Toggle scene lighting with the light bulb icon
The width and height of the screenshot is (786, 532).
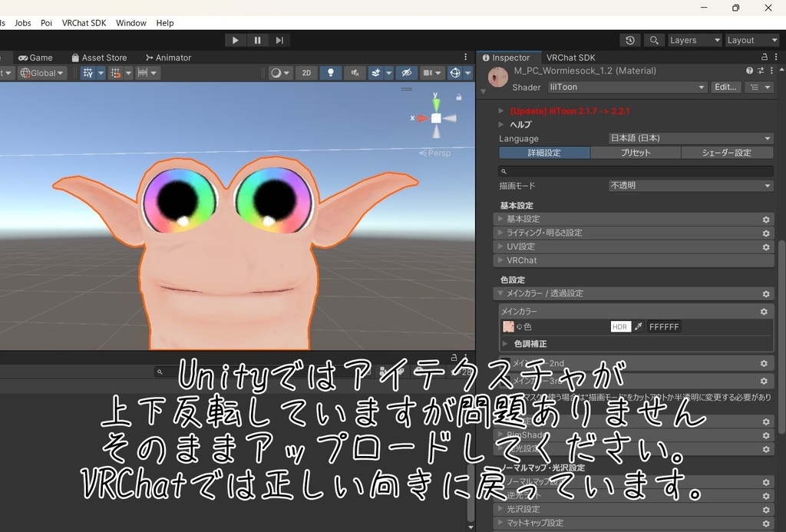(330, 72)
